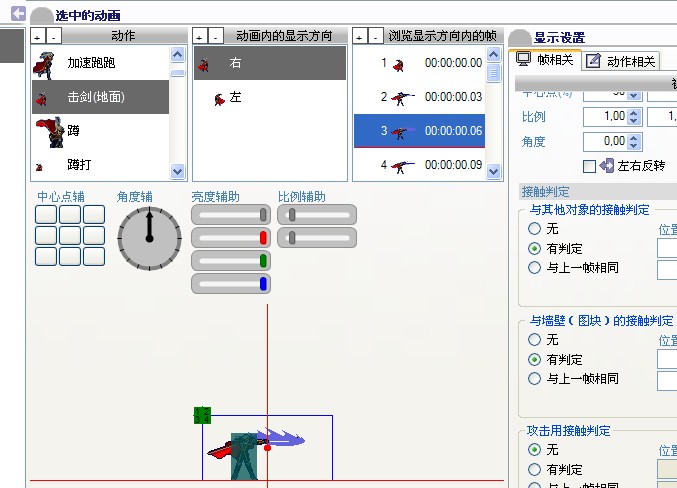Select 有判定 under 与其他对象的接触判定
Image resolution: width=677 pixels, height=488 pixels.
(x=535, y=248)
